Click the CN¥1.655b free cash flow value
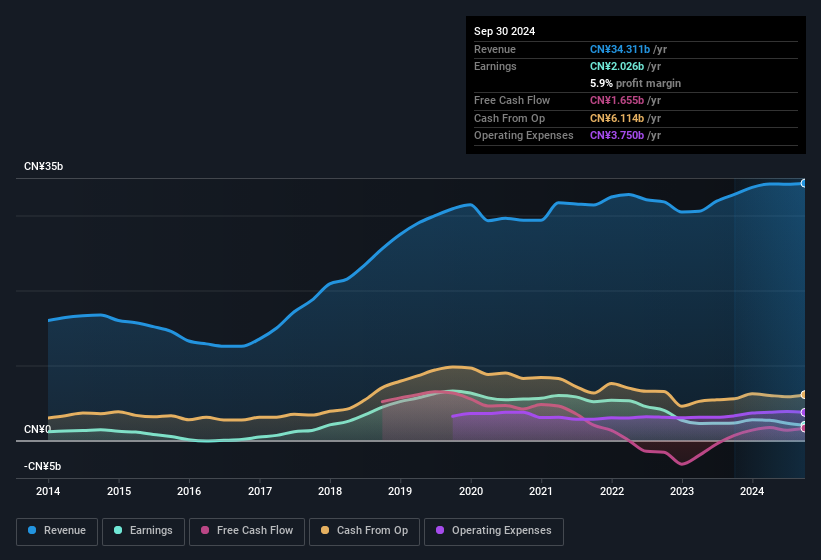The height and width of the screenshot is (560, 821). point(617,100)
